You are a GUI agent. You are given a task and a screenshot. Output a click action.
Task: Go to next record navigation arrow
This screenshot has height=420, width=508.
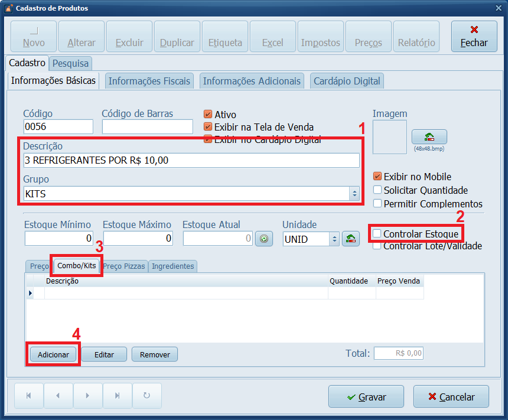pyautogui.click(x=87, y=396)
